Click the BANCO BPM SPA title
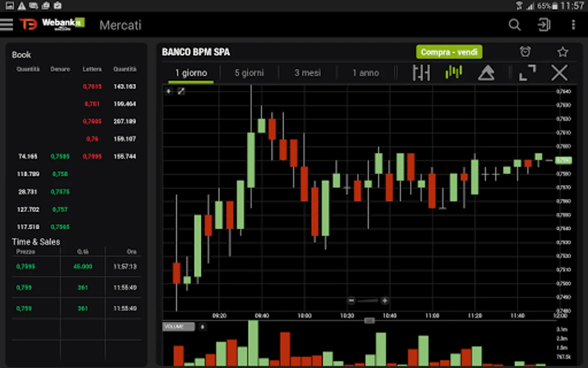This screenshot has height=368, width=588. 196,52
